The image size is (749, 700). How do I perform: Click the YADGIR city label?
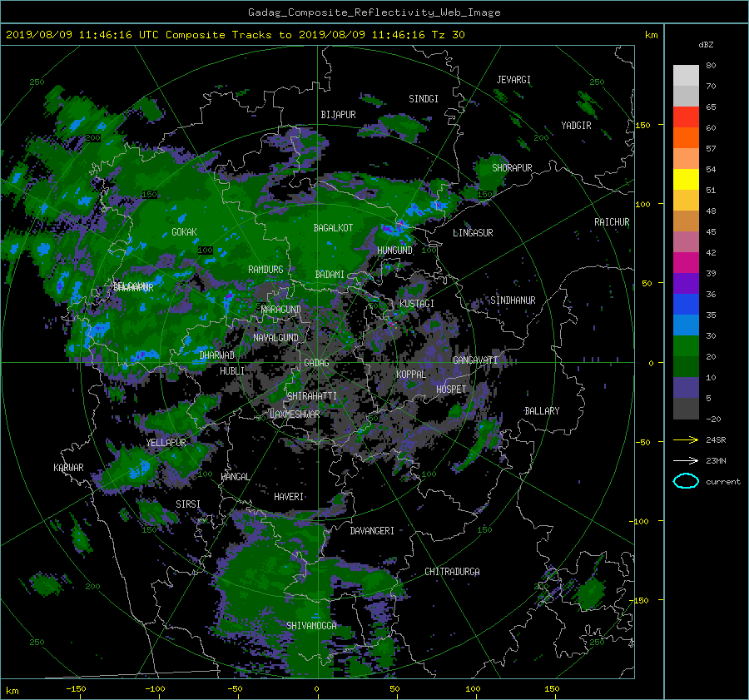(576, 126)
